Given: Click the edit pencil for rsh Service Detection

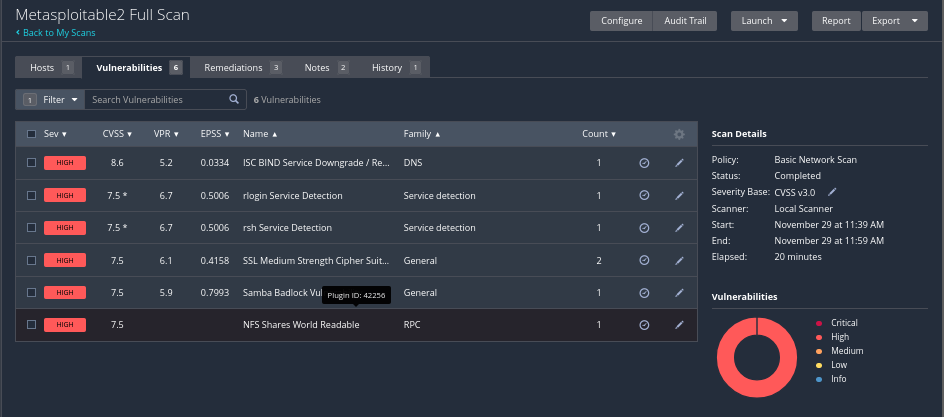Looking at the screenshot, I should pos(679,228).
